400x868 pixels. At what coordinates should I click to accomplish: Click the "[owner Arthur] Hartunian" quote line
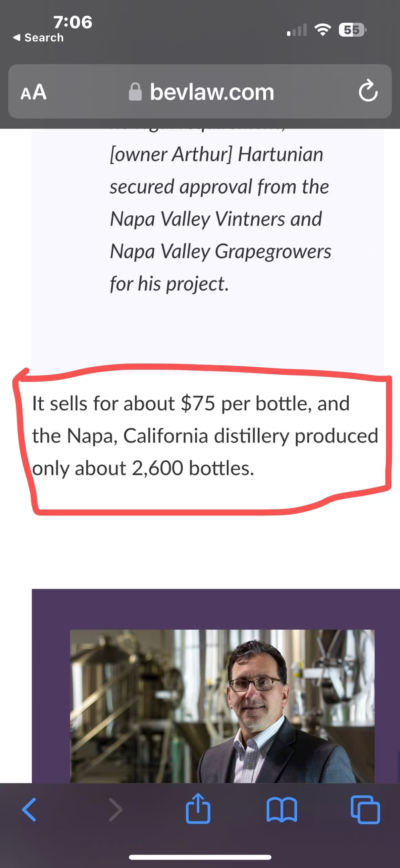point(216,154)
